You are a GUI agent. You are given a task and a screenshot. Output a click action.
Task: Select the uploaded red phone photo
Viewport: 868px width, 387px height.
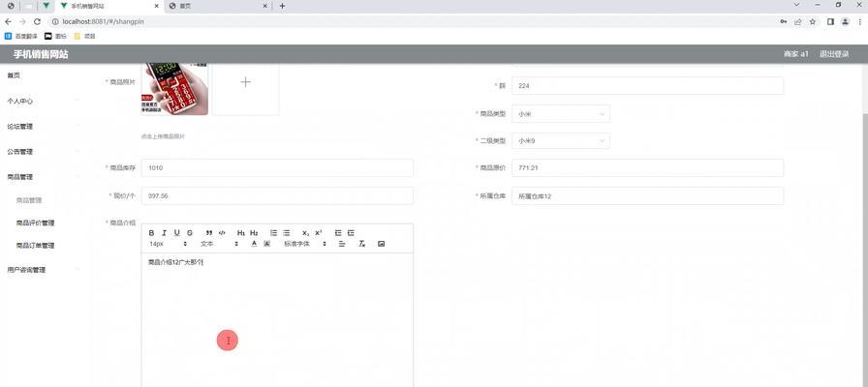[x=175, y=88]
